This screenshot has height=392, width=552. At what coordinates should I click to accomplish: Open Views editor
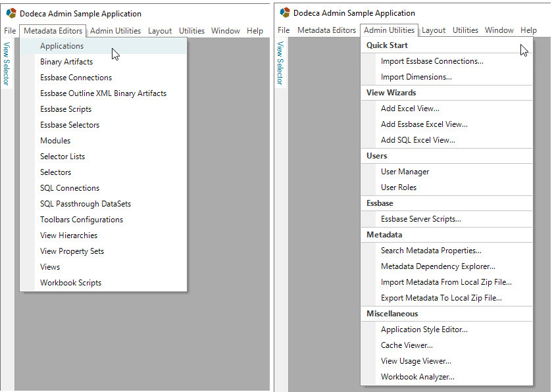tap(103, 267)
